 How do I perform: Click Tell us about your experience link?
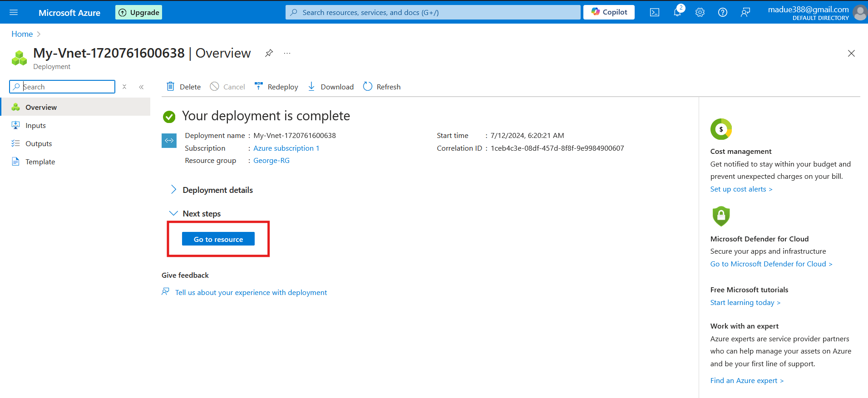251,292
